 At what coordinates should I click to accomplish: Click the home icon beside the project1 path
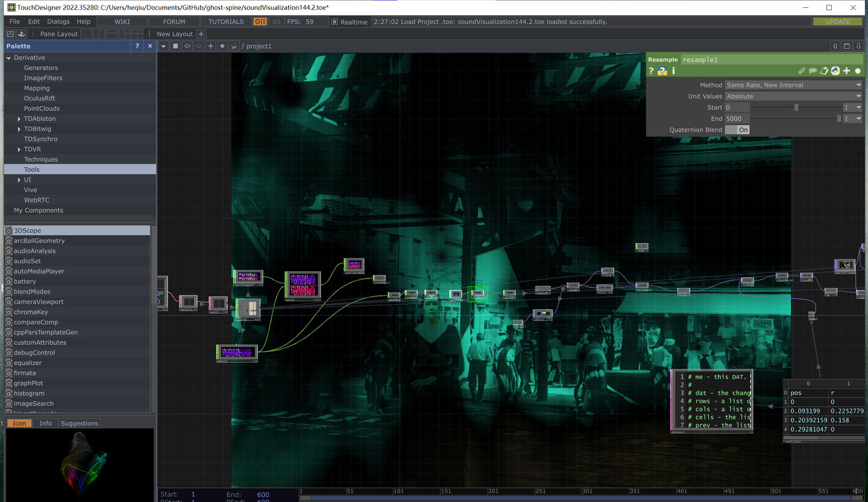234,46
